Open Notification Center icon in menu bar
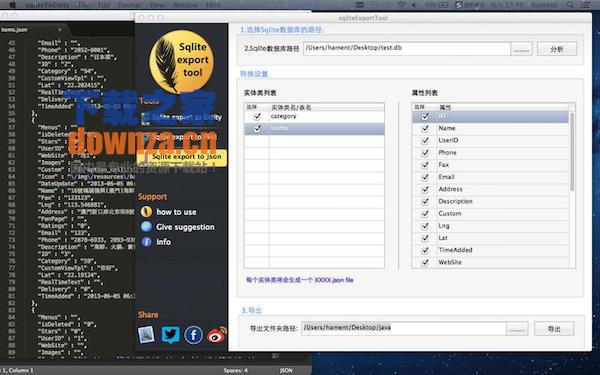 (585, 5)
